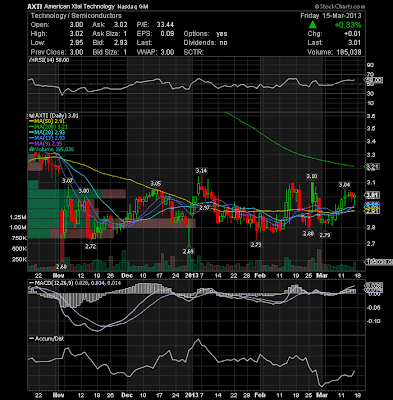Image resolution: width=393 pixels, height=400 pixels.
Task: Click the 2.97 price label near 2013
Action: click(204, 208)
